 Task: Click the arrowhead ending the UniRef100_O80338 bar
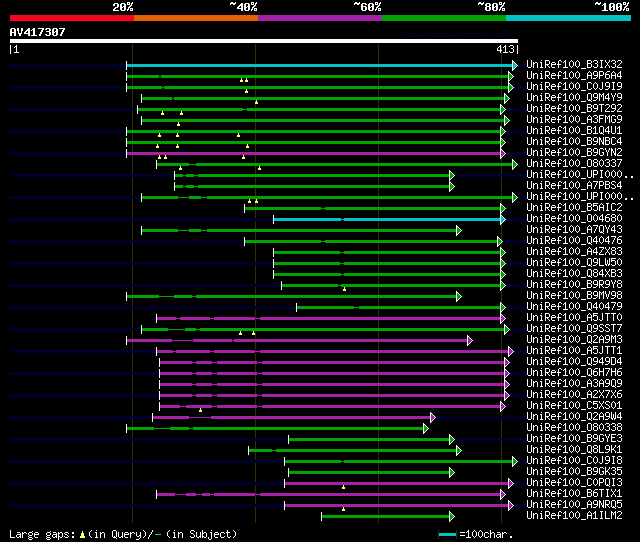tap(426, 429)
